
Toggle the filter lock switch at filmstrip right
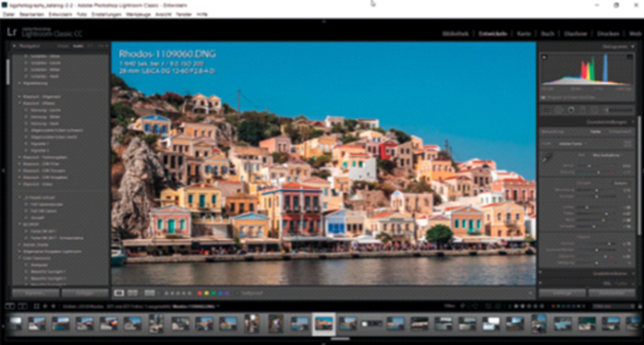tap(640, 306)
